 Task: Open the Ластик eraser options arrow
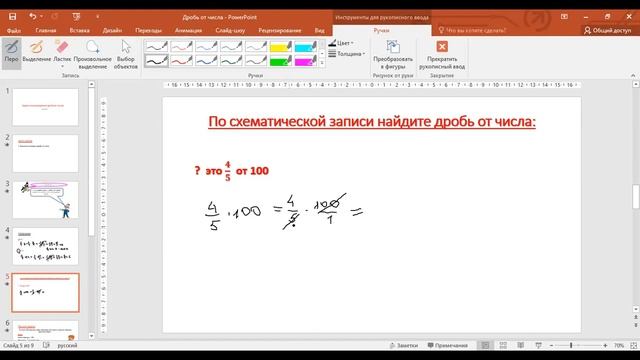tap(62, 67)
